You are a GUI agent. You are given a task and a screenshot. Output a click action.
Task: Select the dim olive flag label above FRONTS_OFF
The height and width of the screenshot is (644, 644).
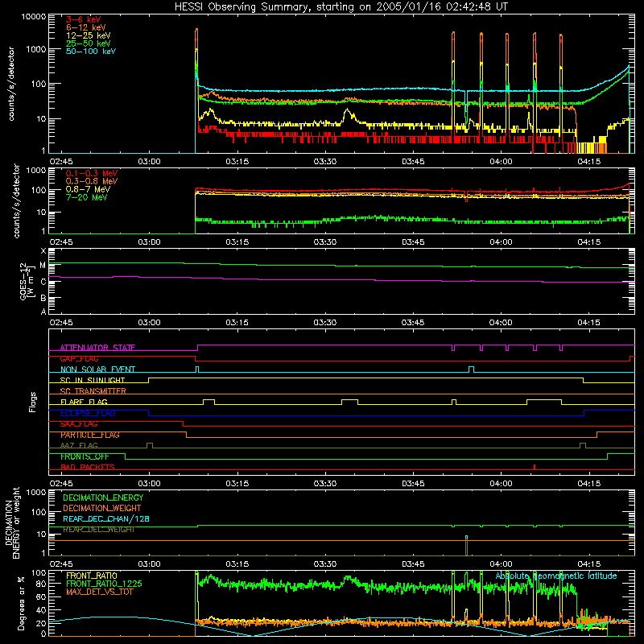[x=79, y=446]
